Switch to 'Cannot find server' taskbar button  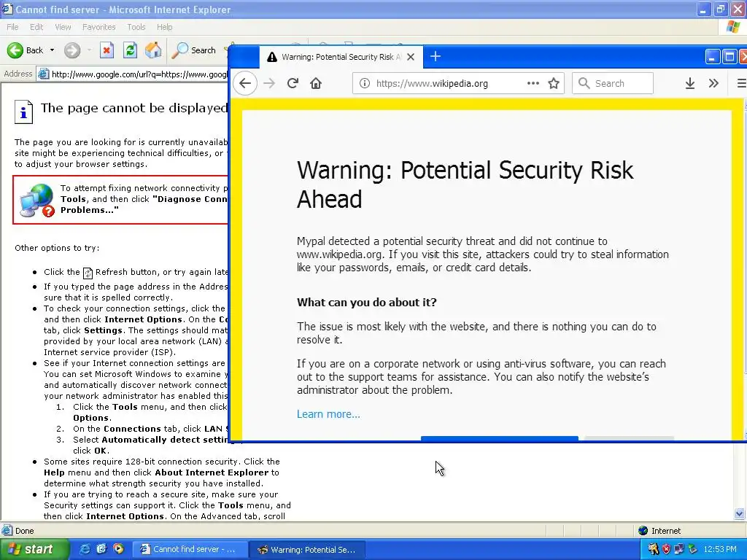coord(190,550)
